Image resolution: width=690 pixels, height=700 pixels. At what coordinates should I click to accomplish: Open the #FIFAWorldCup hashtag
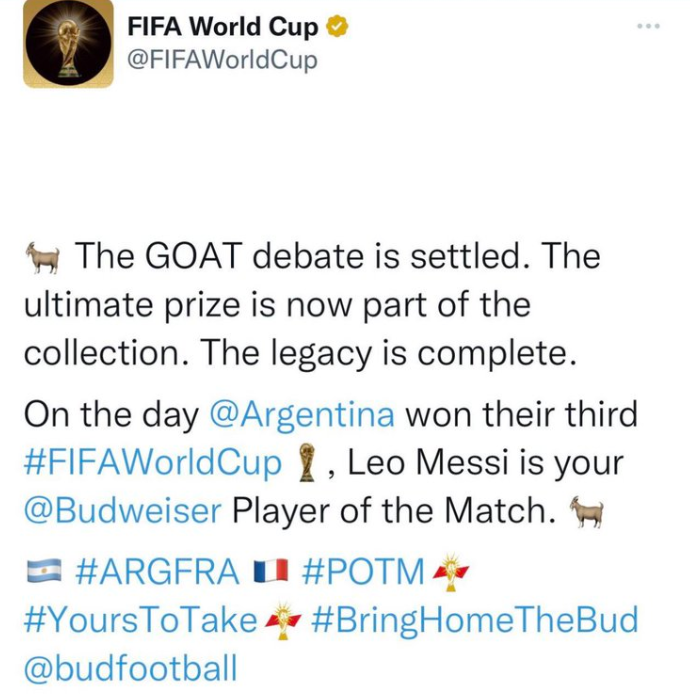153,463
